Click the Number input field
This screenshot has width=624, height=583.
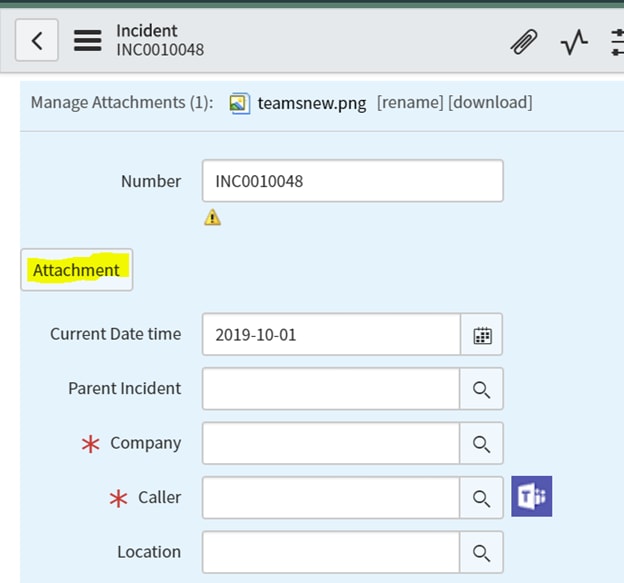353,181
